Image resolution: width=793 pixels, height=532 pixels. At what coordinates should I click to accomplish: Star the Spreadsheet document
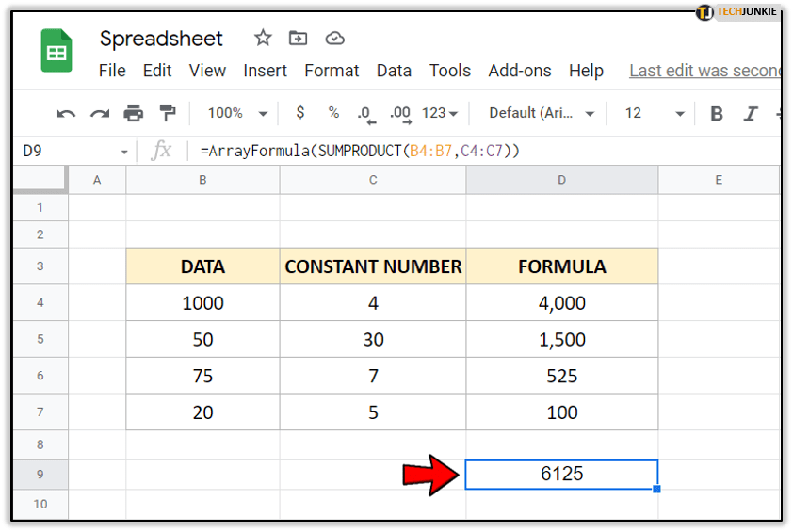(263, 39)
